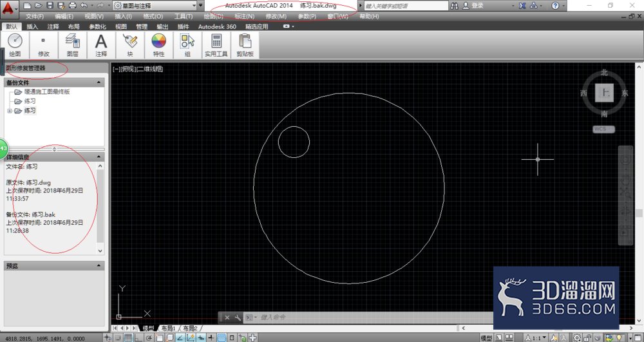Viewport: 644px width, 342px height.
Task: Collapse the 详细信息 section
Action: tap(99, 157)
